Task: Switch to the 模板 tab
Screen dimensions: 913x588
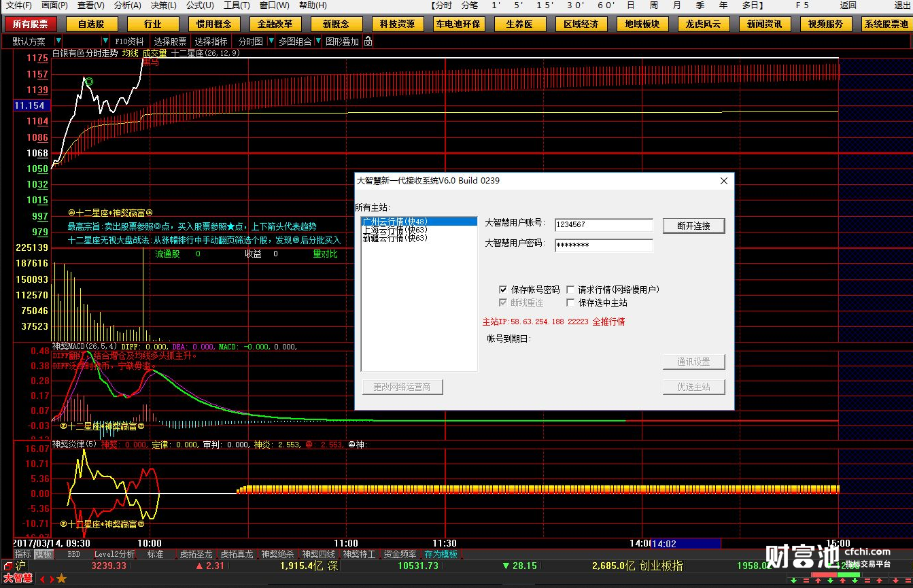Action: coord(44,555)
